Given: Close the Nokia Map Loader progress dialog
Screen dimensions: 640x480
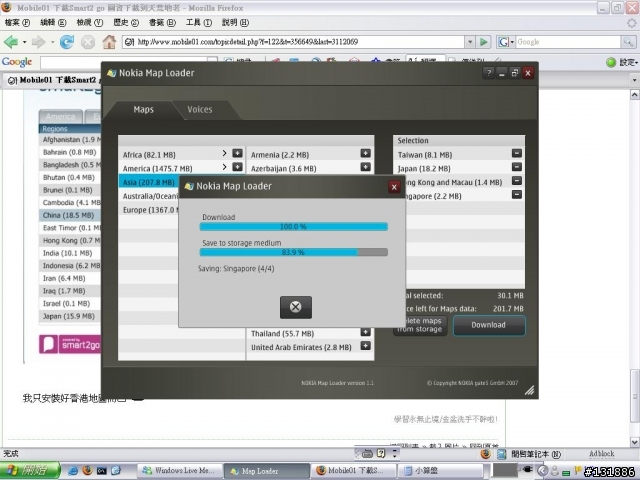Looking at the screenshot, I should coord(394,187).
